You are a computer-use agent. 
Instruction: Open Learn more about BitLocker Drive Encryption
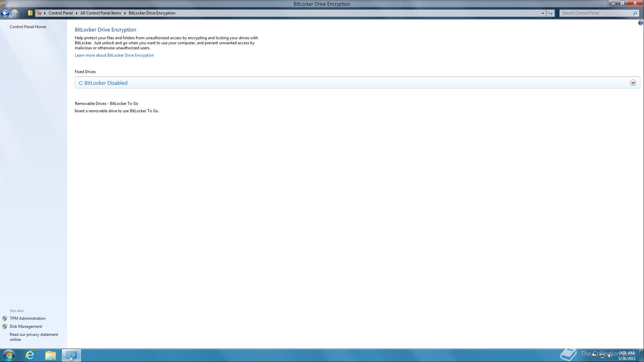pos(114,55)
